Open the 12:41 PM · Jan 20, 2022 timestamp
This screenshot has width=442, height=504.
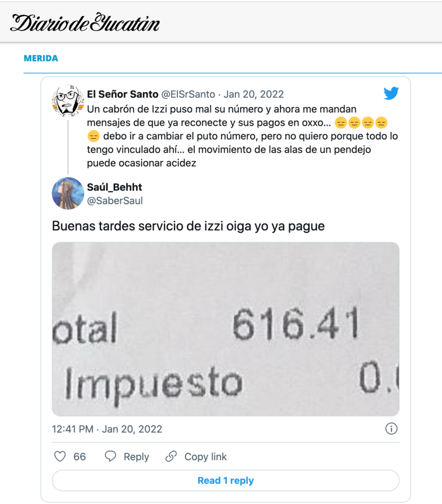pyautogui.click(x=107, y=429)
